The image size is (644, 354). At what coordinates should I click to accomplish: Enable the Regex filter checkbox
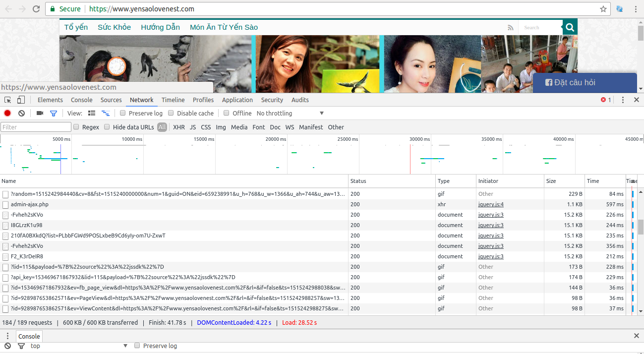pyautogui.click(x=76, y=127)
